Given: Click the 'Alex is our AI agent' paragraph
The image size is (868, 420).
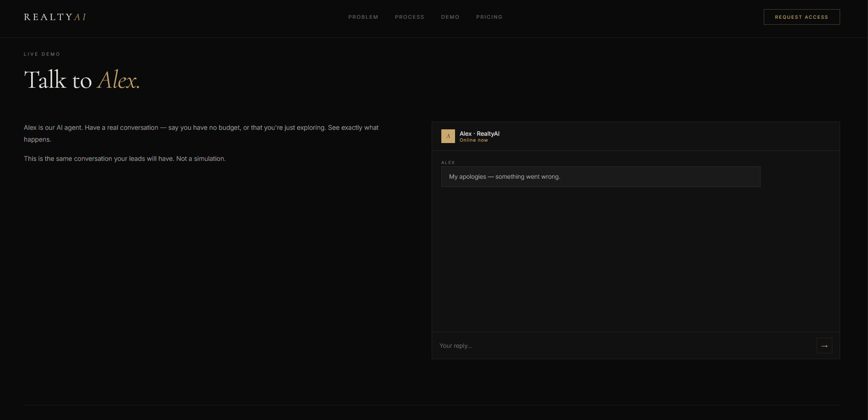Looking at the screenshot, I should 201,133.
